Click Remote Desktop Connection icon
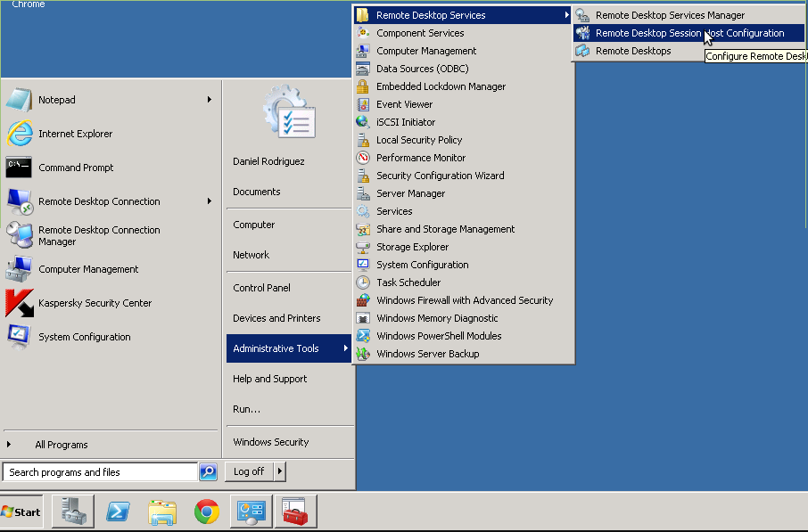This screenshot has width=808, height=532. tap(19, 201)
